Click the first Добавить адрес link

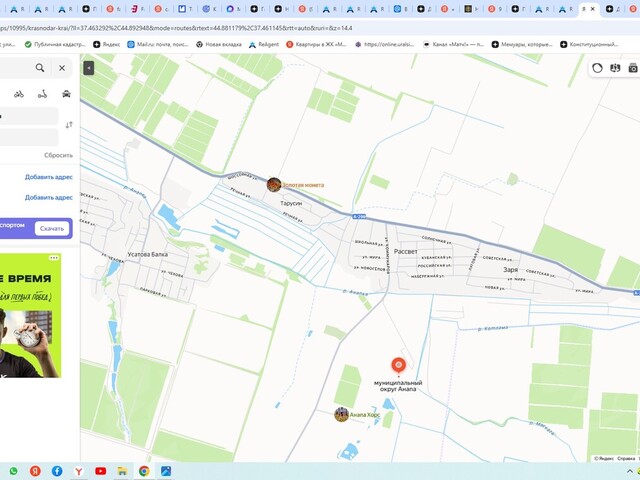click(x=48, y=177)
